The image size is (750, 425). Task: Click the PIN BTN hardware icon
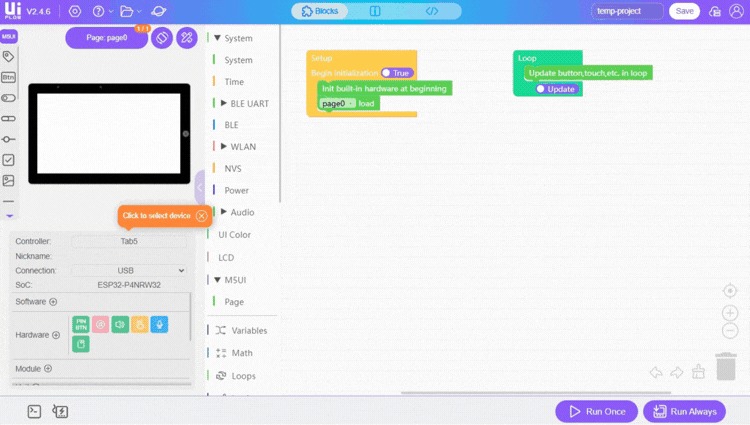click(x=81, y=324)
